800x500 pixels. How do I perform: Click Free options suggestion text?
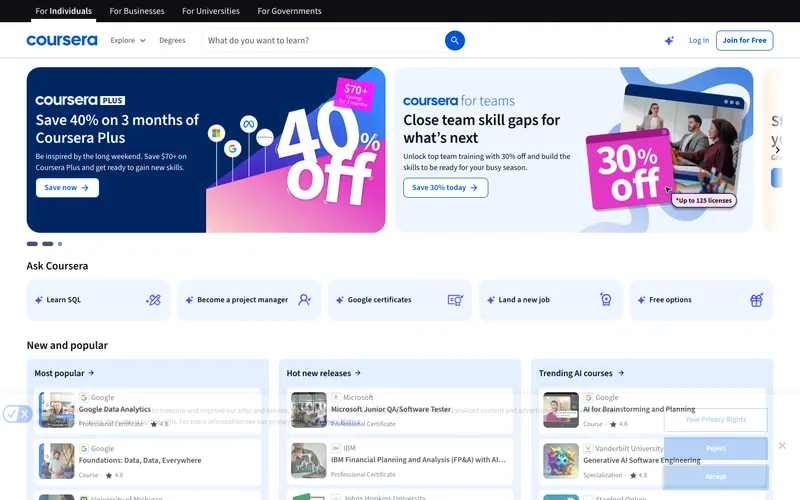click(x=670, y=300)
